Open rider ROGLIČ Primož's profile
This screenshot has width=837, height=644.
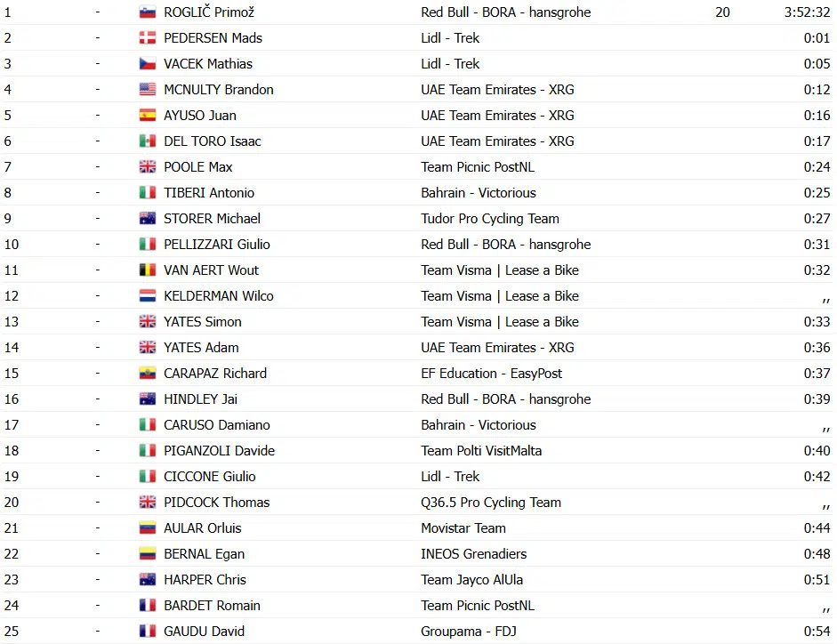210,12
